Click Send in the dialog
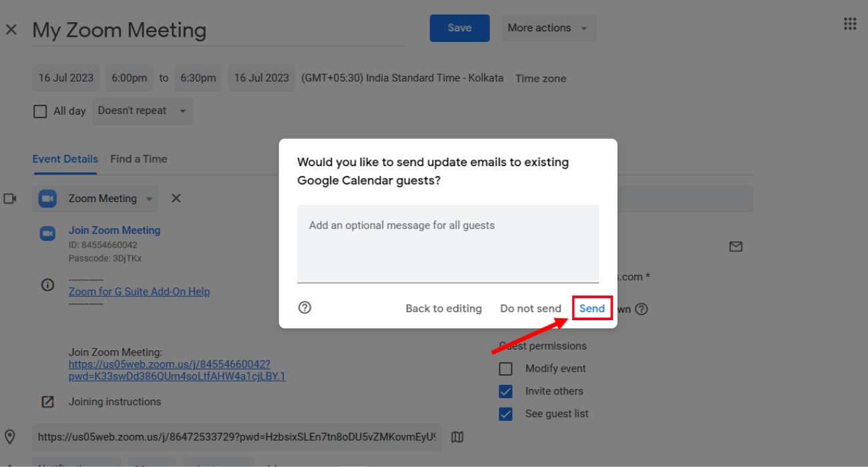 coord(592,308)
